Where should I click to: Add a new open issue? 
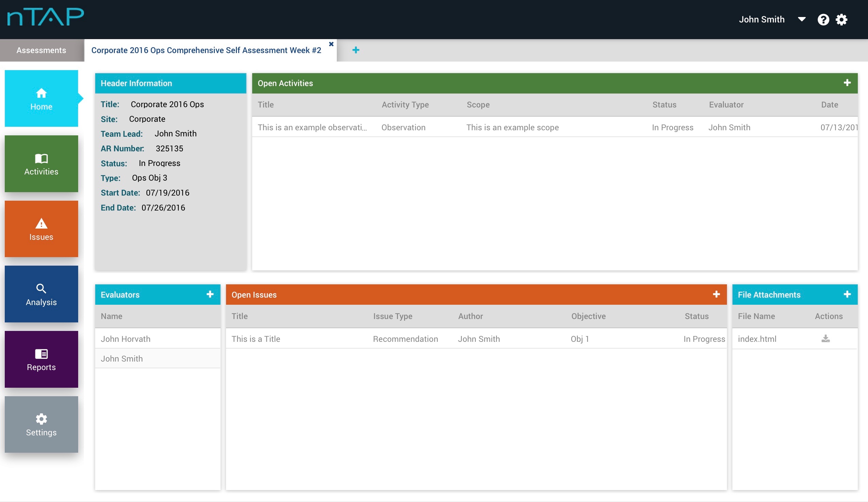coord(716,295)
